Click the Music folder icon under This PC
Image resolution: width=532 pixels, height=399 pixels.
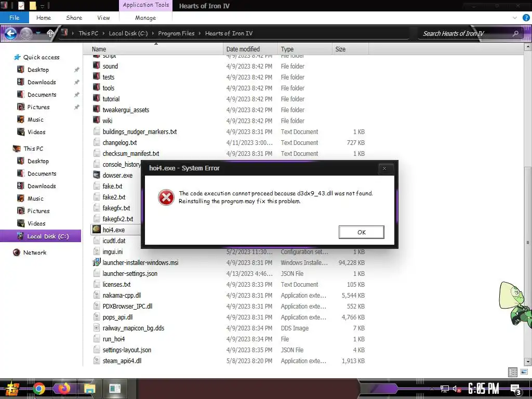point(21,198)
